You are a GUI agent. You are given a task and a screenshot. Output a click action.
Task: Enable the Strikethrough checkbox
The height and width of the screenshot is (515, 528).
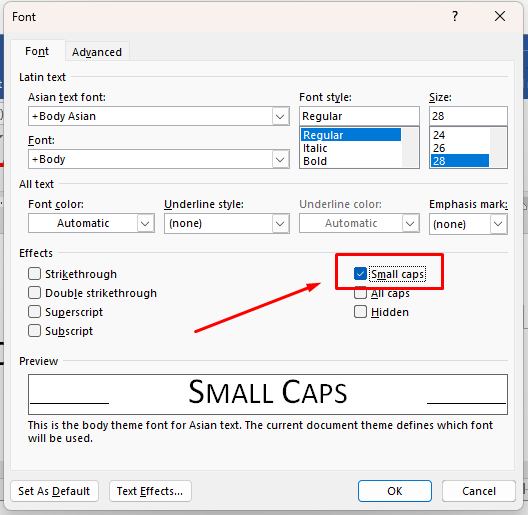(x=34, y=274)
